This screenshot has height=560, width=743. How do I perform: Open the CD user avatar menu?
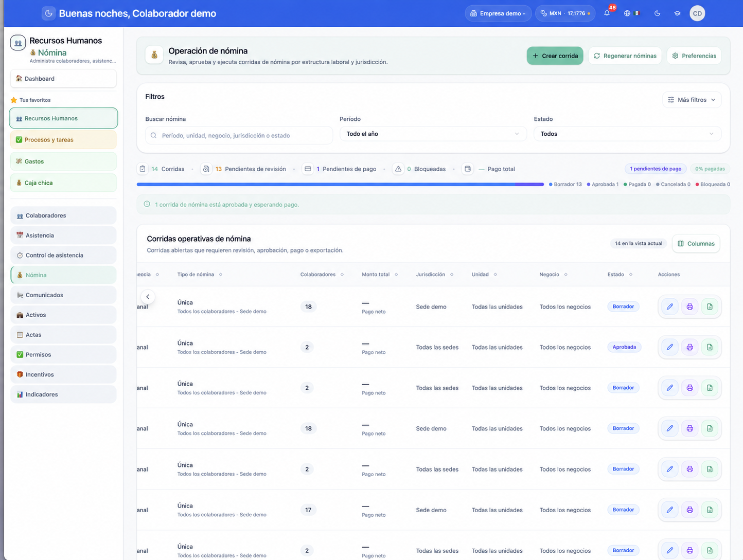[x=697, y=13]
